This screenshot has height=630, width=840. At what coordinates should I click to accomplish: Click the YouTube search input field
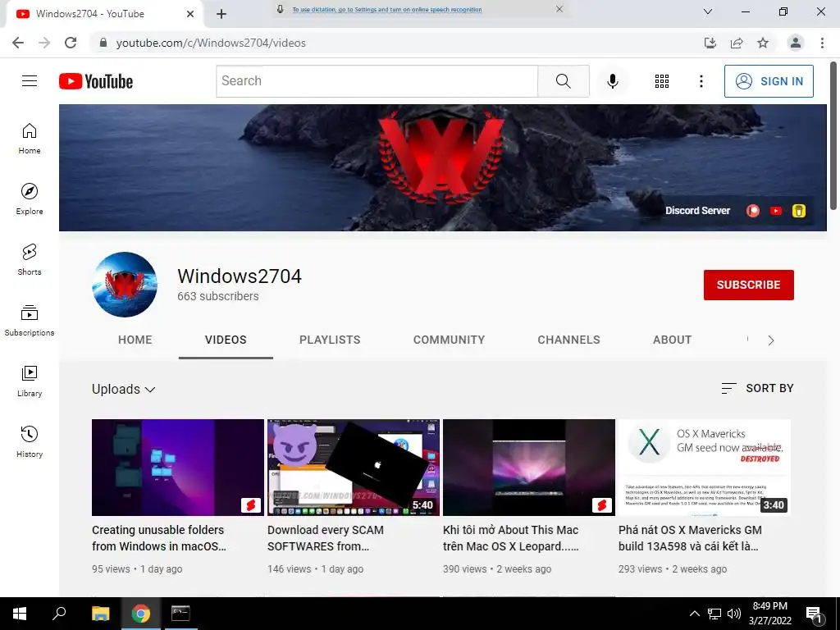coord(377,81)
